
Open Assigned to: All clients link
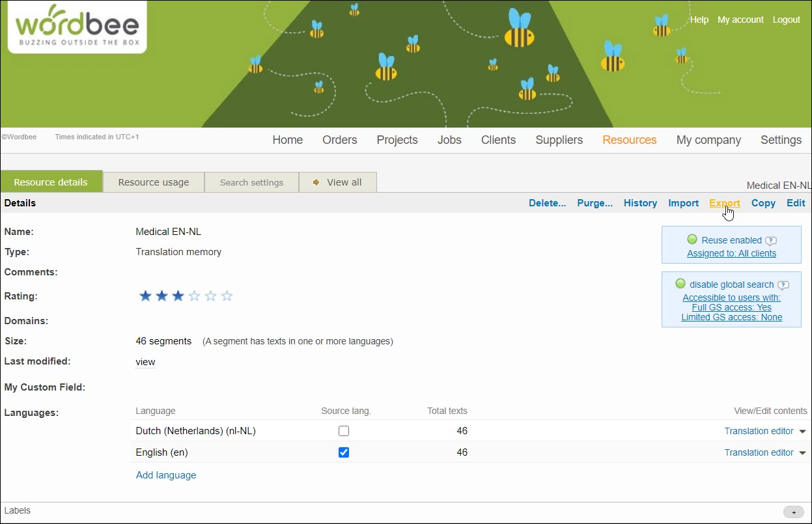tap(731, 253)
